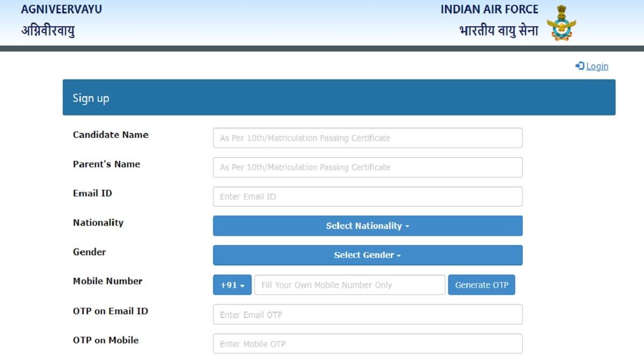Focus the Enter Mobile OTP box

click(x=368, y=344)
